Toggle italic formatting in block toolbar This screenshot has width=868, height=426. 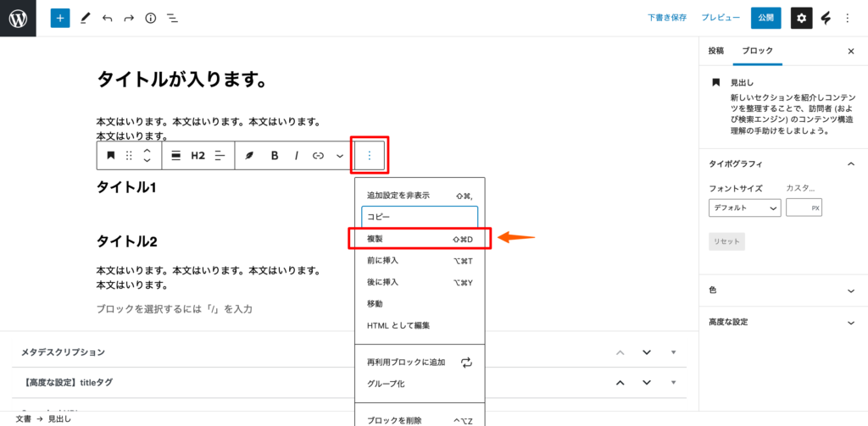[297, 156]
